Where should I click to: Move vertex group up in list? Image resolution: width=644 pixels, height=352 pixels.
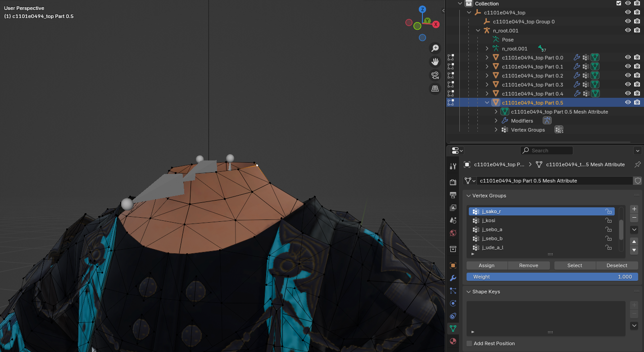point(634,242)
